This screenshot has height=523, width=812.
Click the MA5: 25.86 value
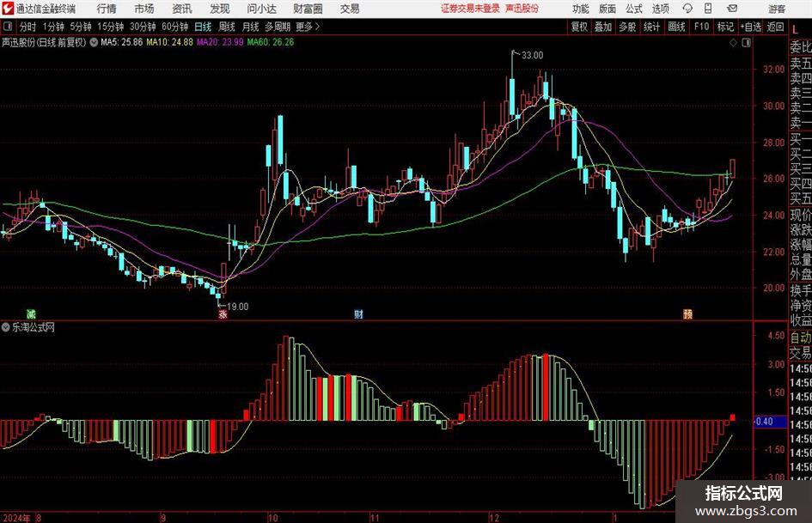[121, 42]
